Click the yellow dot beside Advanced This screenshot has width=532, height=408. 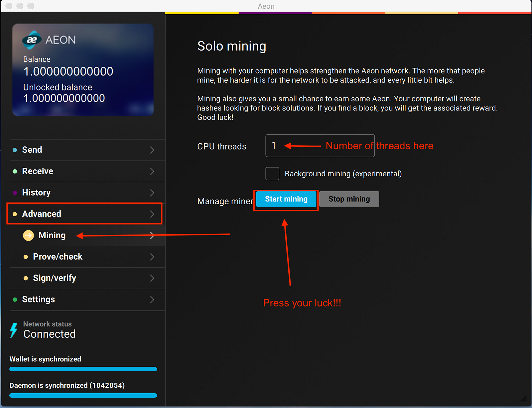15,214
